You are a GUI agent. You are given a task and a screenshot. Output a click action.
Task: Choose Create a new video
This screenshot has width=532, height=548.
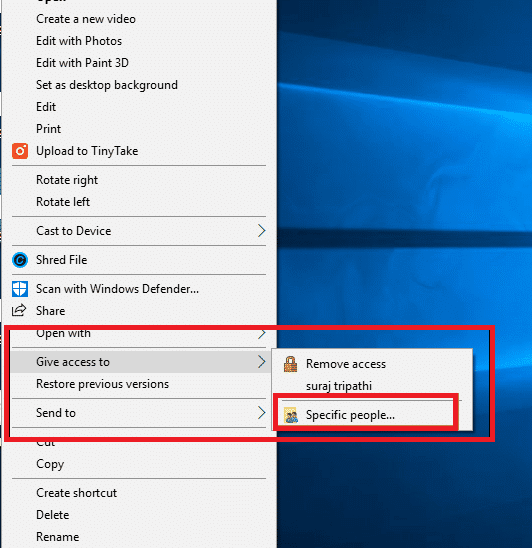click(86, 19)
